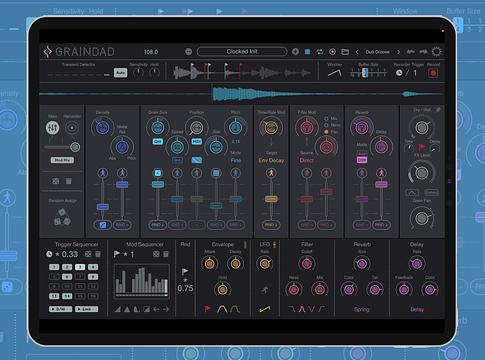The width and height of the screenshot is (485, 360).
Task: Open the Delay type selector
Action: point(417,310)
